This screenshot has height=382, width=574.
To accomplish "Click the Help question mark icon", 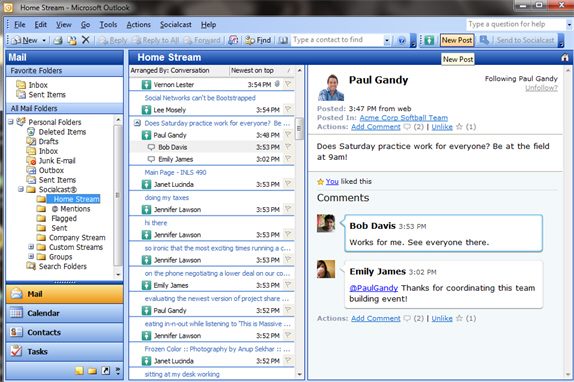I will 402,40.
